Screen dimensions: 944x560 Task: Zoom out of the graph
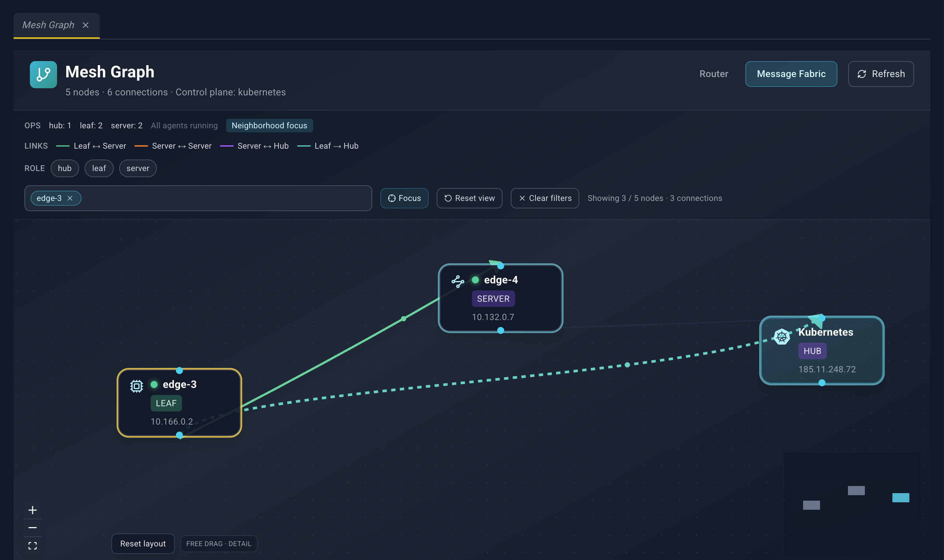click(33, 527)
